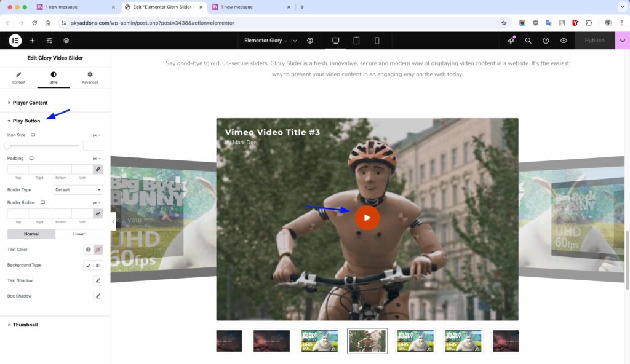
Task: Link Padding values together
Action: (98, 169)
